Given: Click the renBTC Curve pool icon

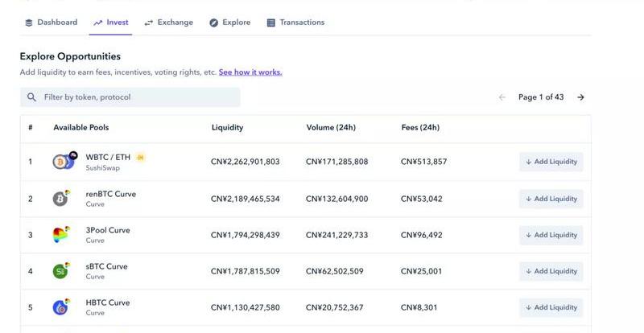Looking at the screenshot, I should [x=61, y=199].
